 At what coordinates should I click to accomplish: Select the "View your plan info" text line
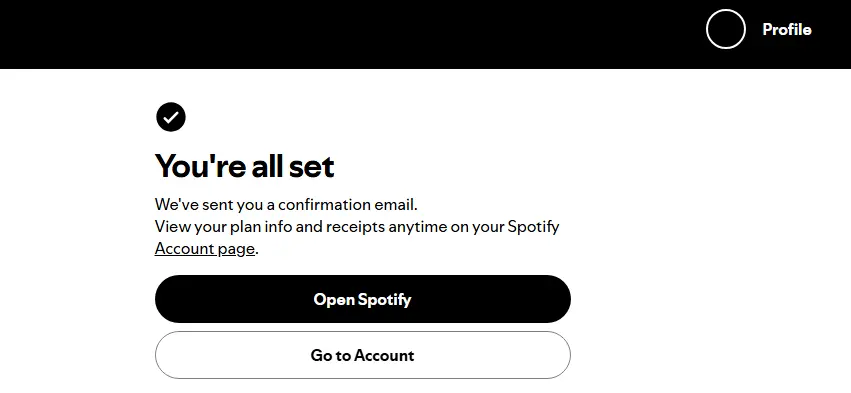[x=357, y=226]
